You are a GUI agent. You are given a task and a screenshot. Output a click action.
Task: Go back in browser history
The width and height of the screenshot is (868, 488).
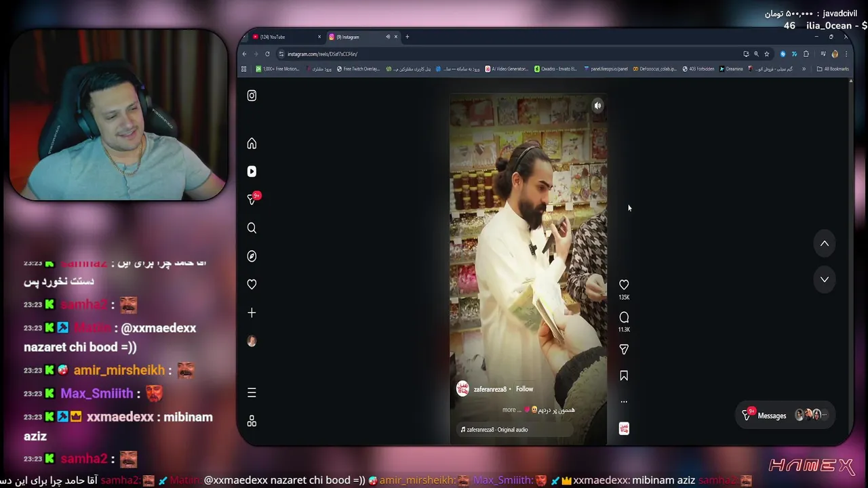[245, 54]
